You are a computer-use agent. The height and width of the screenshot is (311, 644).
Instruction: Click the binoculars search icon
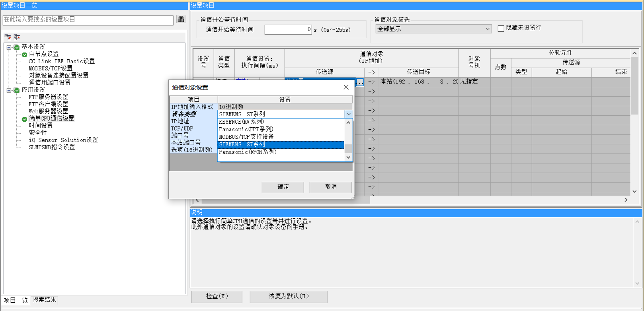(181, 19)
